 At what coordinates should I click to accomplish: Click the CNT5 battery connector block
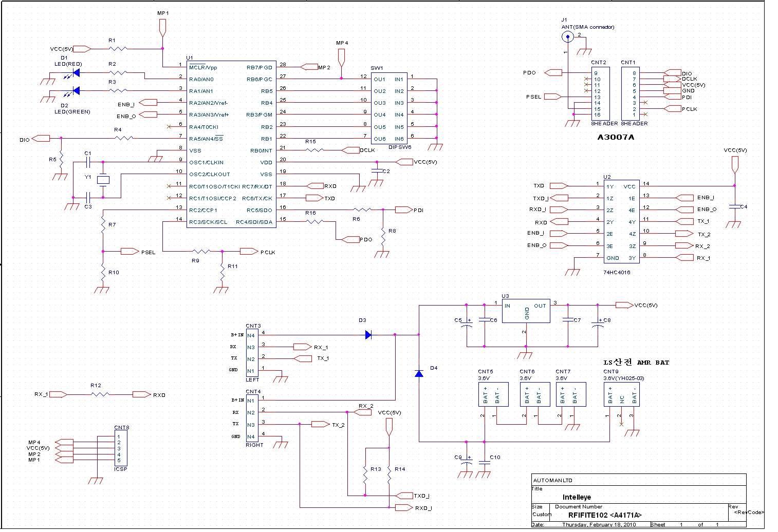[x=493, y=395]
